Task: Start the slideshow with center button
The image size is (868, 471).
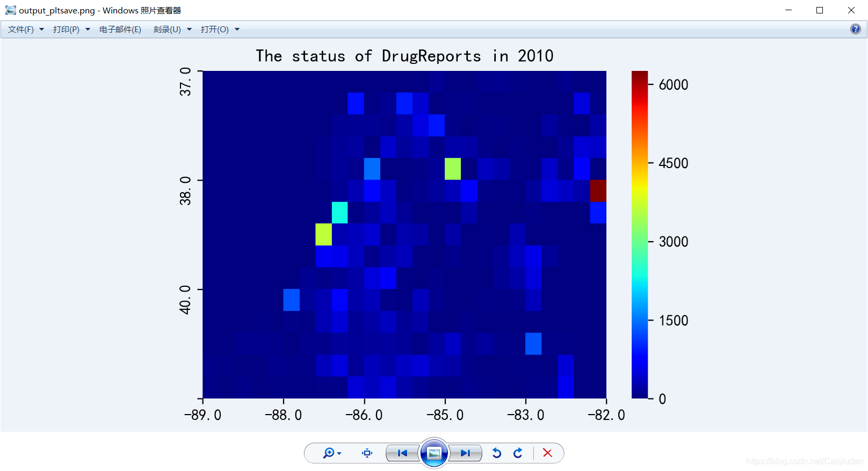Action: [434, 453]
